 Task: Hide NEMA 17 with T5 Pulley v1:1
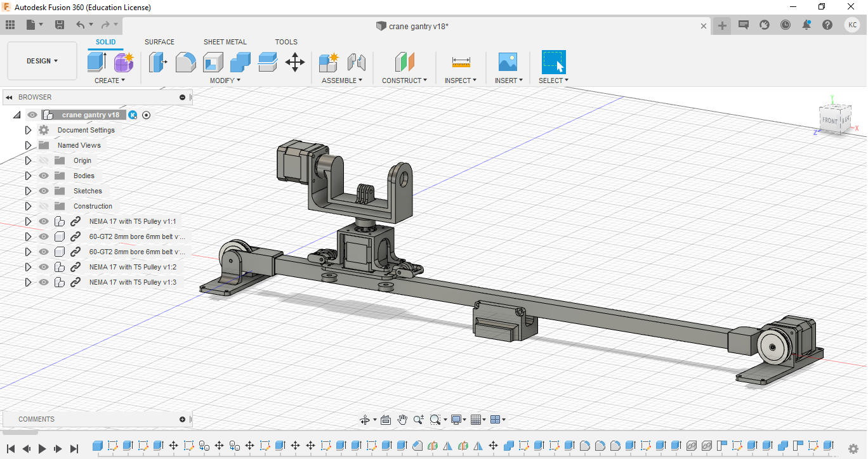pyautogui.click(x=44, y=221)
